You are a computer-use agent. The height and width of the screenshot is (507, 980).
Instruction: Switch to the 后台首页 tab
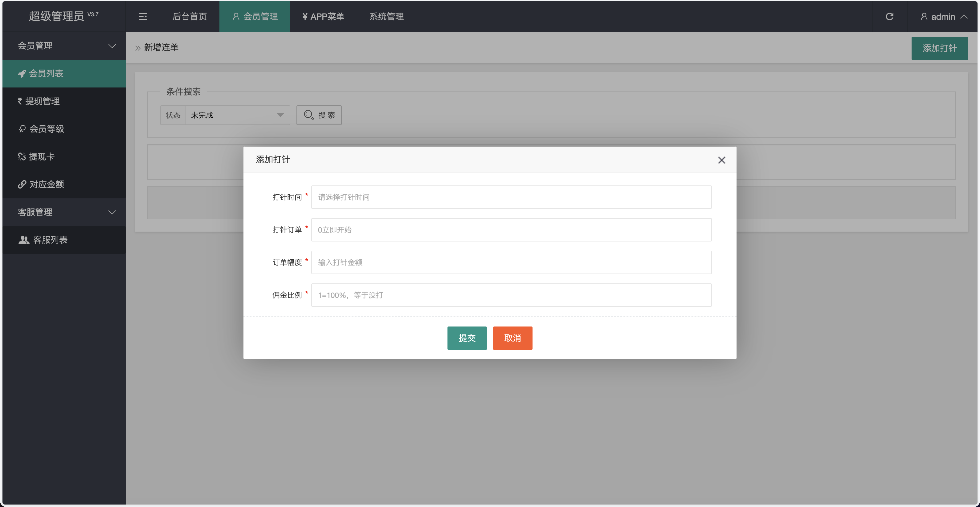tap(190, 16)
